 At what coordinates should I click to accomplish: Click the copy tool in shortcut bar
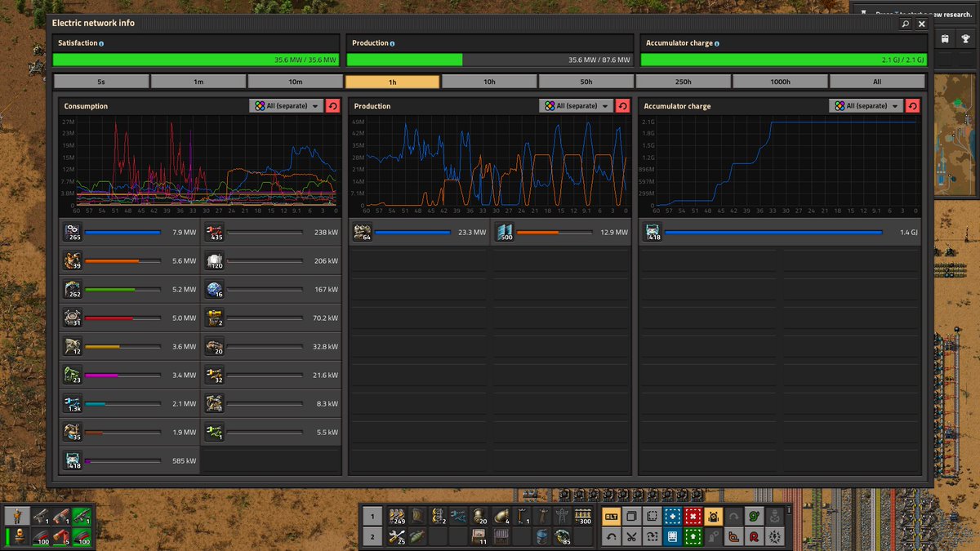click(631, 516)
